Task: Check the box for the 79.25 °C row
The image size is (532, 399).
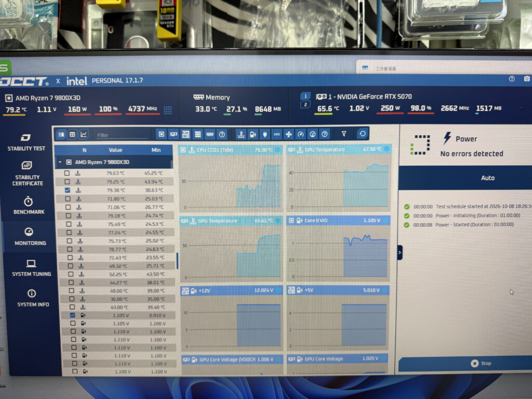Action: pyautogui.click(x=67, y=181)
